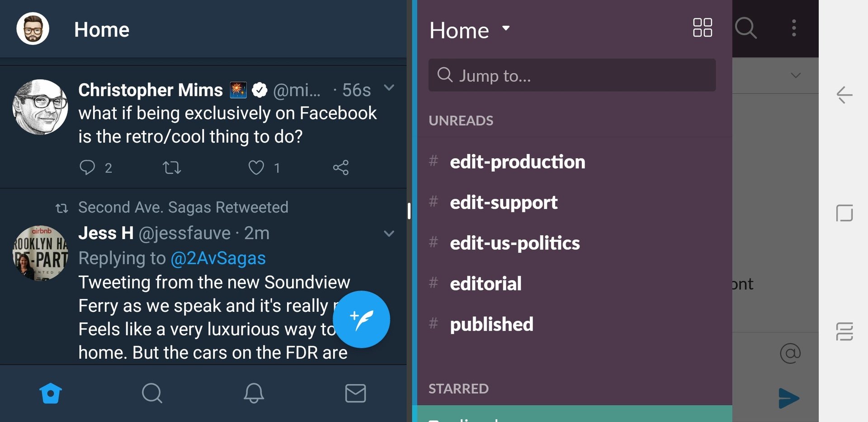Tap the Slack search magnifier icon
This screenshot has width=868, height=422.
point(746,28)
